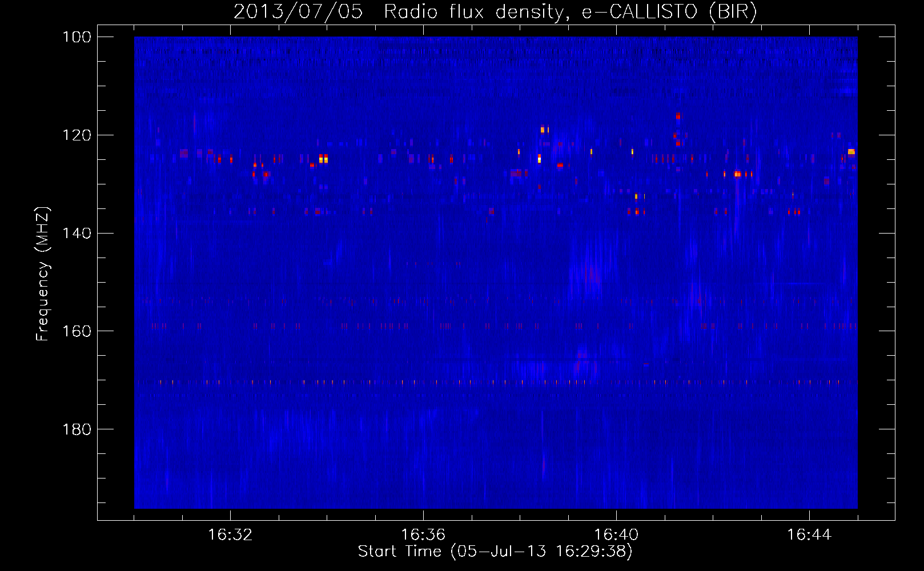Click the 'Start Time (05-Jul-13 16:29:38)' axis label

[x=495, y=552]
